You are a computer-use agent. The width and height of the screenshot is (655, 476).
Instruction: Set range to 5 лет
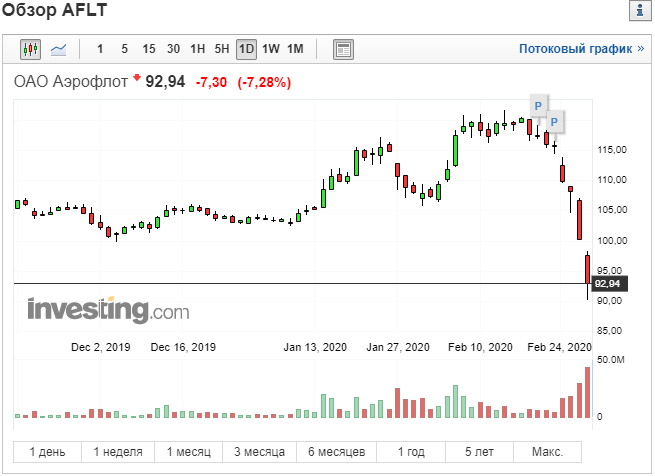[479, 452]
